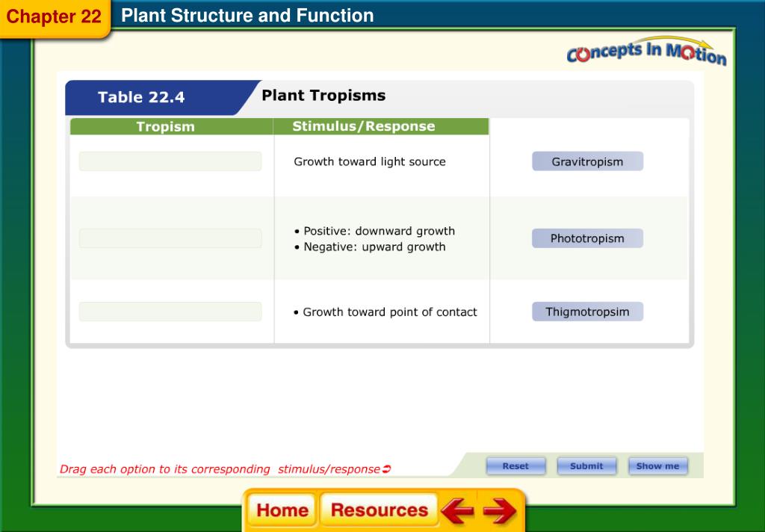Click the back arrow navigation icon

coord(457,510)
